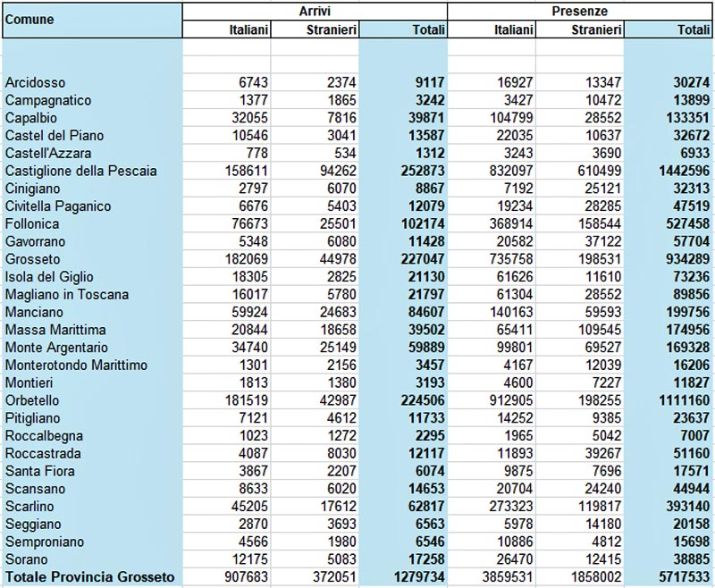Select the Totali header under Presenze
The width and height of the screenshot is (715, 588).
(688, 29)
